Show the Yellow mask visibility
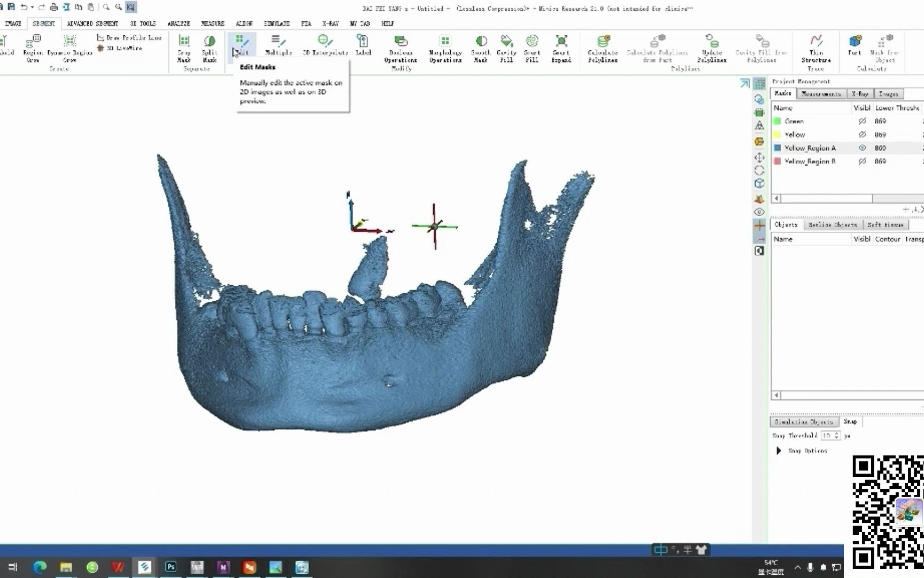The width and height of the screenshot is (924, 578). click(862, 134)
